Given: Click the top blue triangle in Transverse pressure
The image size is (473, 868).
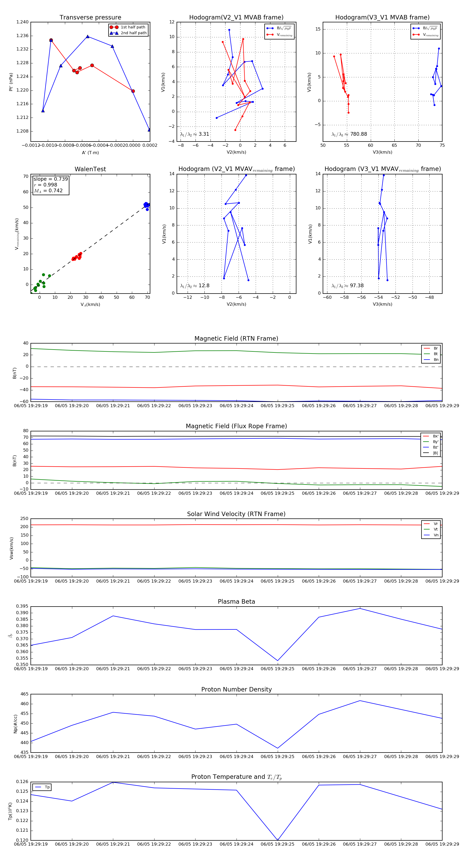Looking at the screenshot, I should [88, 36].
